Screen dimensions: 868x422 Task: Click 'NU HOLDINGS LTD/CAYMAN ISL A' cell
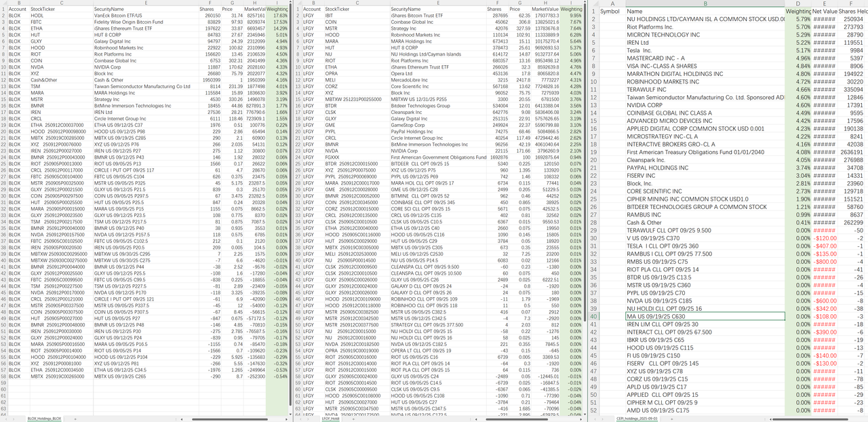[705, 19]
